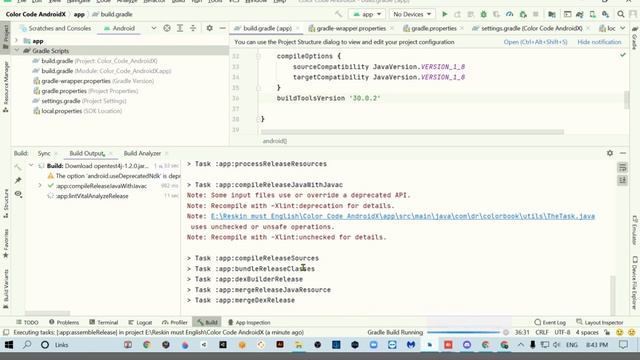Run the app with green play button

(x=444, y=14)
